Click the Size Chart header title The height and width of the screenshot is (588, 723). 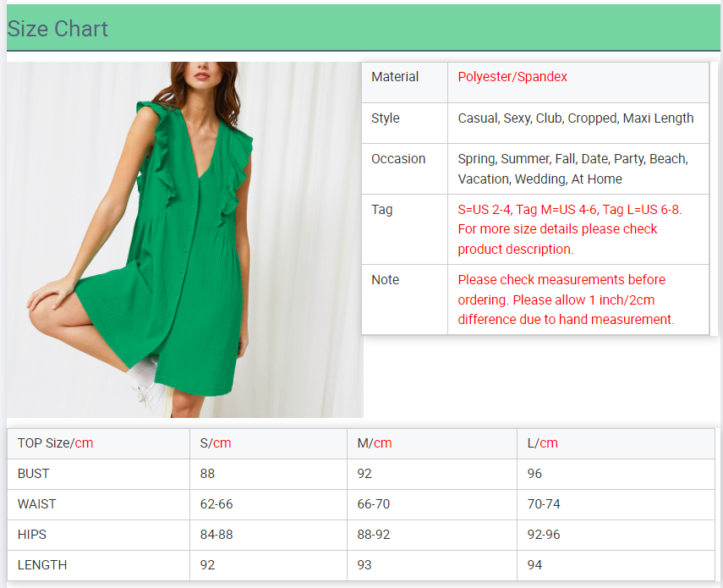pyautogui.click(x=58, y=29)
